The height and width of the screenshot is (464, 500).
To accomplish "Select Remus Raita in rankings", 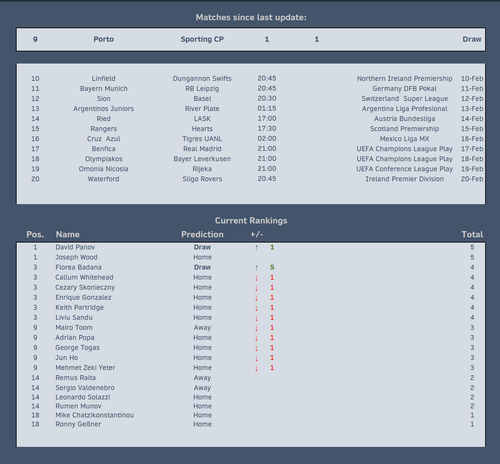I will (x=75, y=378).
